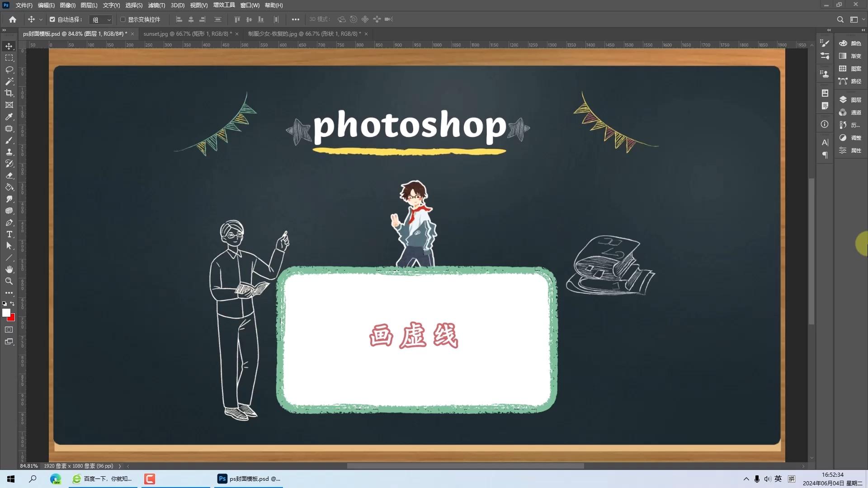Switch to the sunset.jpg document tab
The image size is (868, 488).
point(188,34)
